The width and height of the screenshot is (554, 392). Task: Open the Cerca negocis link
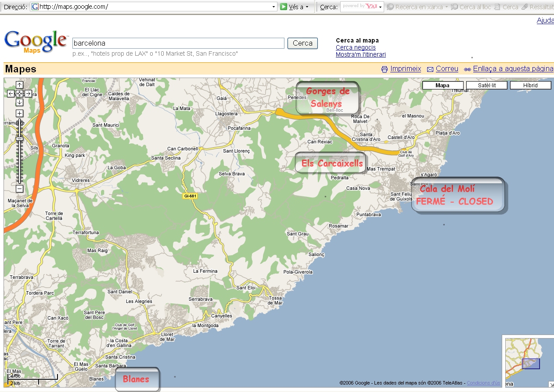coord(356,47)
